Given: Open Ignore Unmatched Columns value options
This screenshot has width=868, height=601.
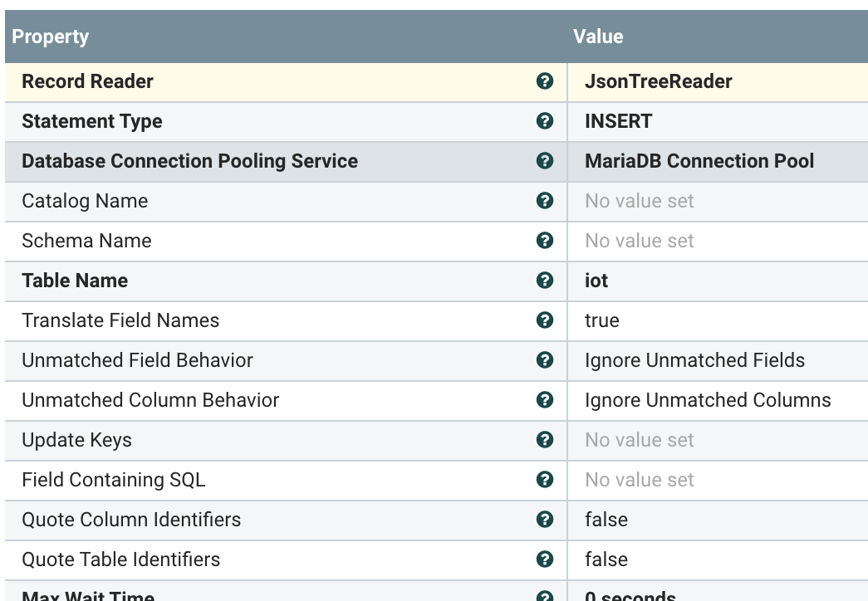Looking at the screenshot, I should [x=708, y=400].
